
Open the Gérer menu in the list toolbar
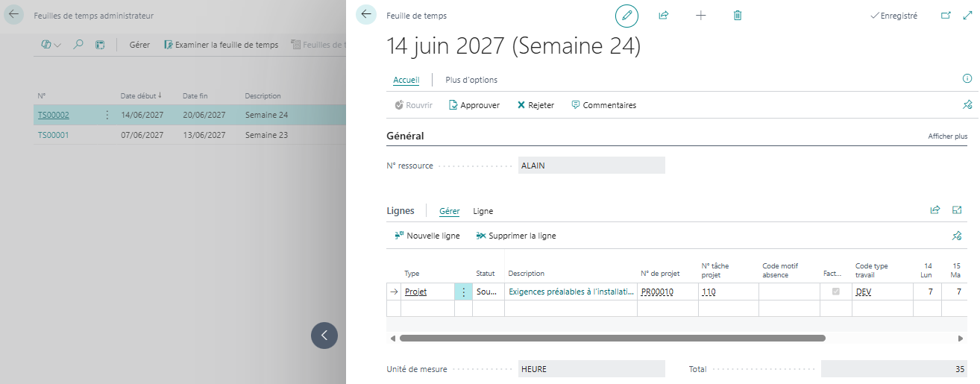(x=139, y=45)
